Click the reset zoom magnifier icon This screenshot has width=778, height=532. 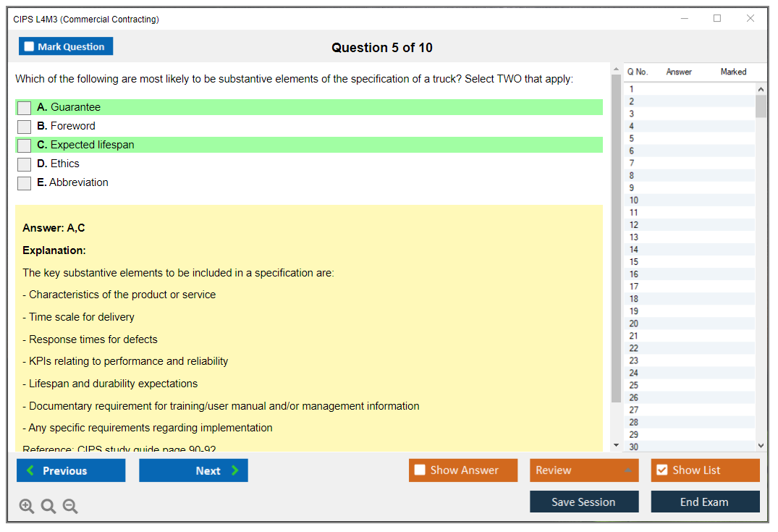tap(48, 507)
